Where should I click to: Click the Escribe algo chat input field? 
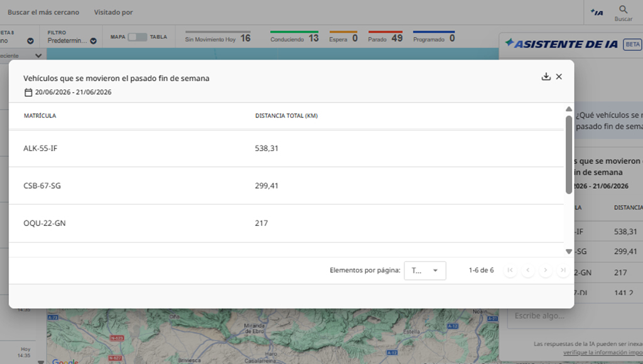click(574, 316)
